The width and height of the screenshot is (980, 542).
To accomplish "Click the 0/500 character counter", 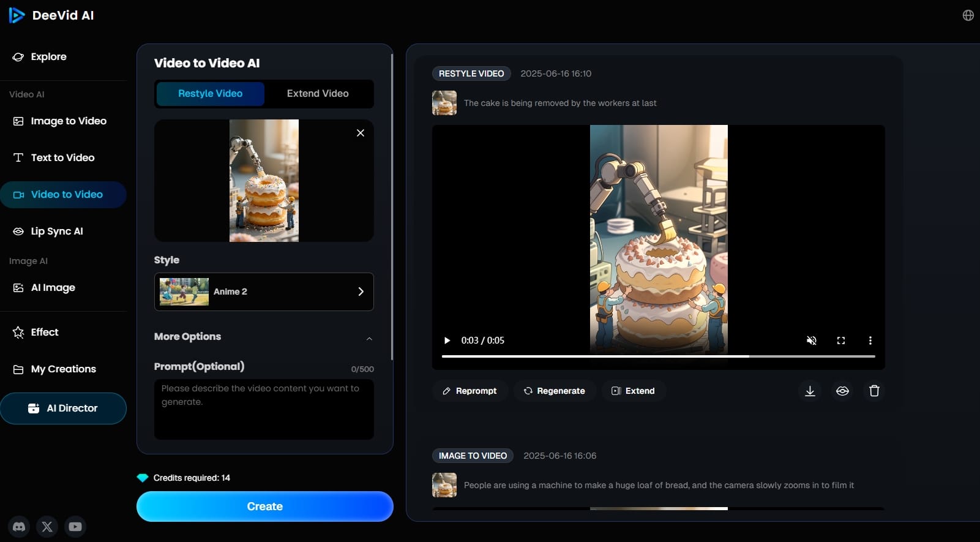I will click(362, 369).
